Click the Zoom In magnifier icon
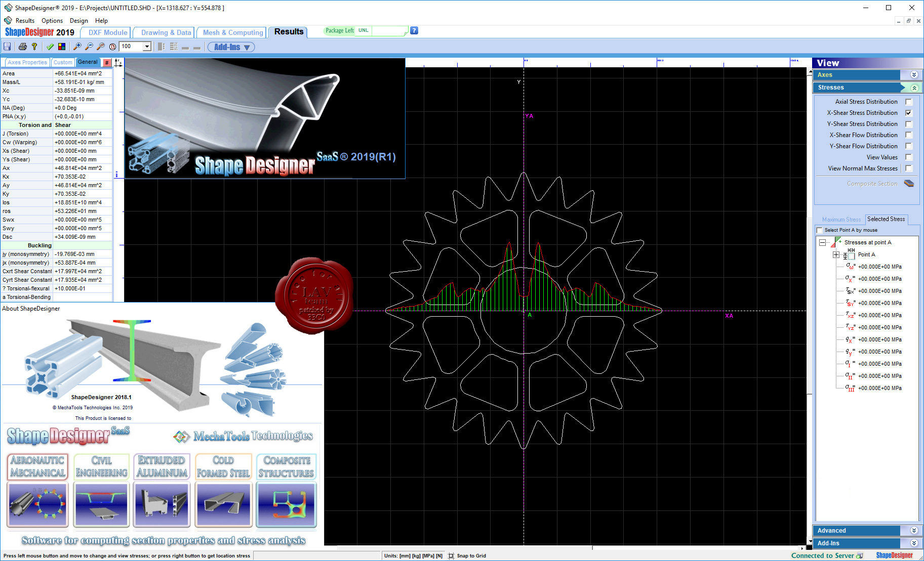 click(77, 47)
